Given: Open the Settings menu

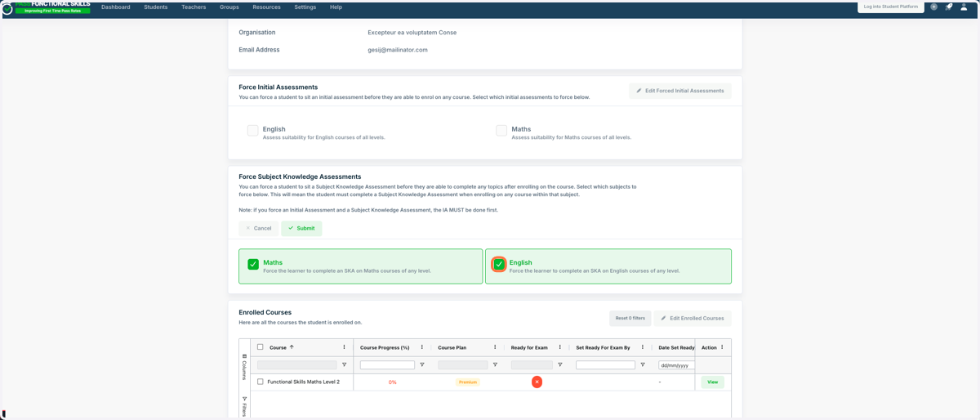Looking at the screenshot, I should (305, 7).
